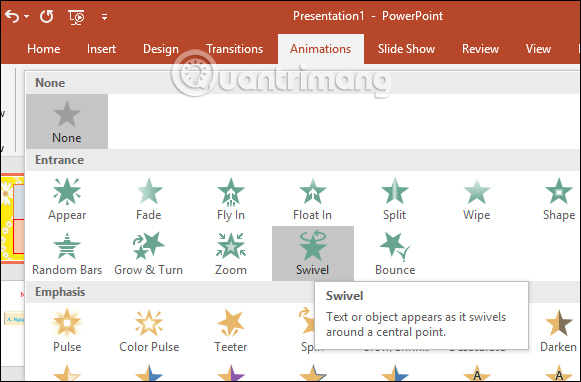The width and height of the screenshot is (581, 382).
Task: Apply the Color Pulse emphasis effect
Action: [149, 330]
